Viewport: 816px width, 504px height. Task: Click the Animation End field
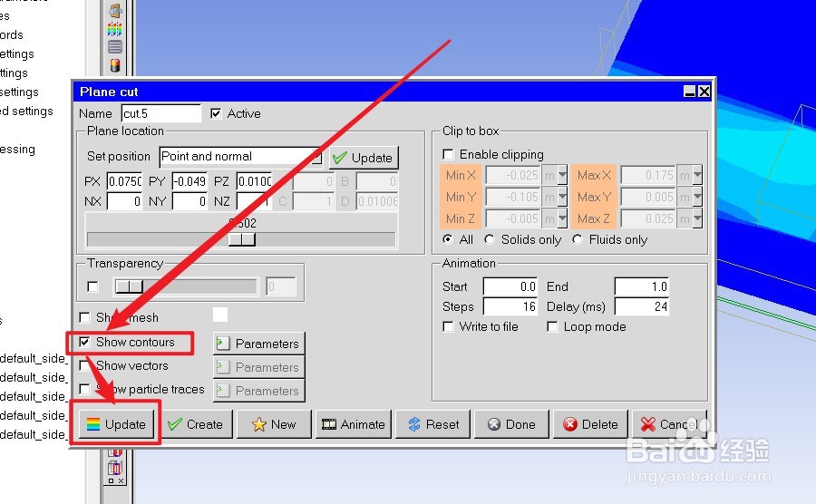[x=642, y=286]
